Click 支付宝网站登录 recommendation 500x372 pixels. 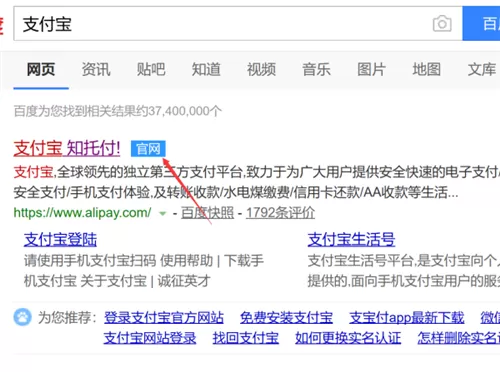150,338
